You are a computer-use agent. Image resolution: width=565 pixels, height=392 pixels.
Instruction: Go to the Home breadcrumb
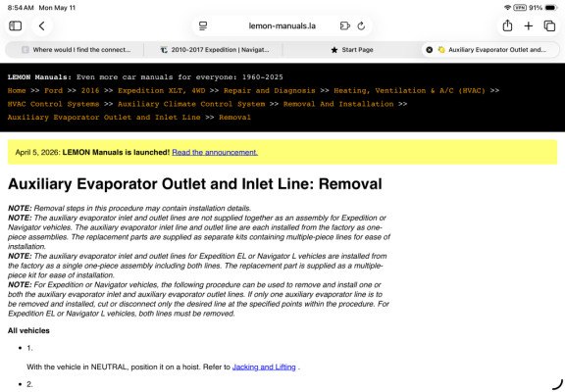pyautogui.click(x=17, y=91)
